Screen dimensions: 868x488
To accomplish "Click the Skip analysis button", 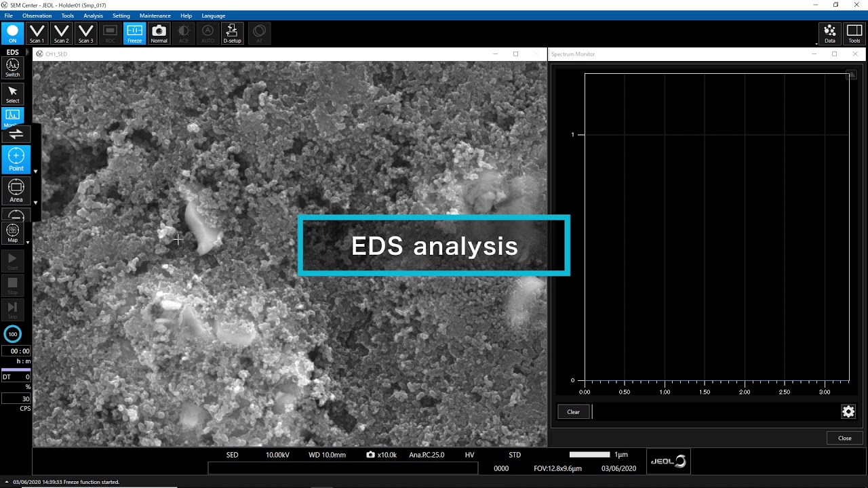I will click(x=12, y=310).
